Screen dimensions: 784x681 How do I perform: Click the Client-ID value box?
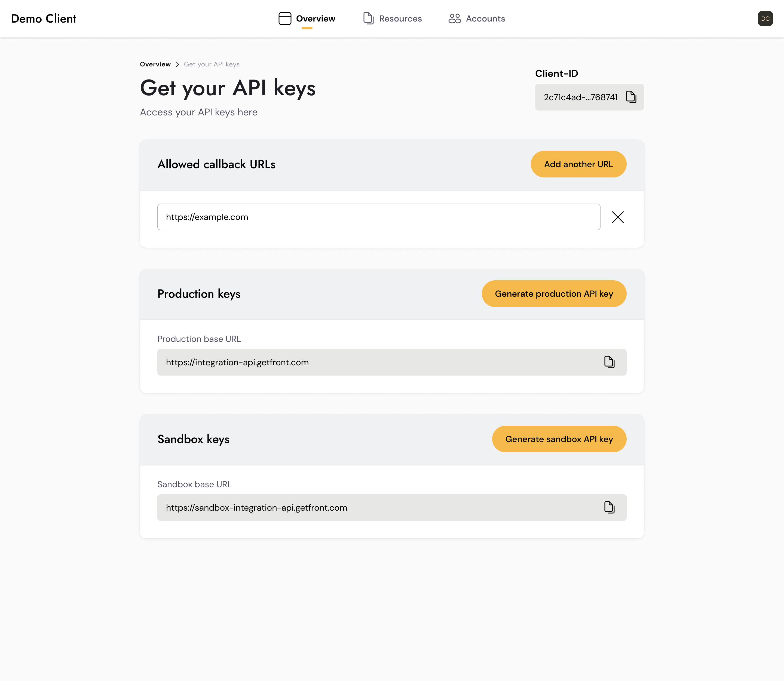[x=580, y=97]
